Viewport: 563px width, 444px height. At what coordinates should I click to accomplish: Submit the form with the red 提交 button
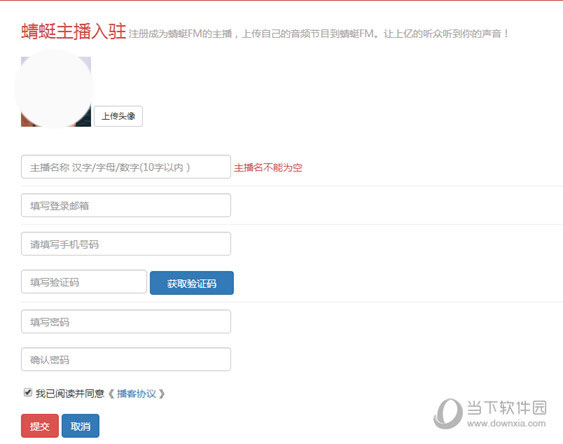tap(39, 426)
